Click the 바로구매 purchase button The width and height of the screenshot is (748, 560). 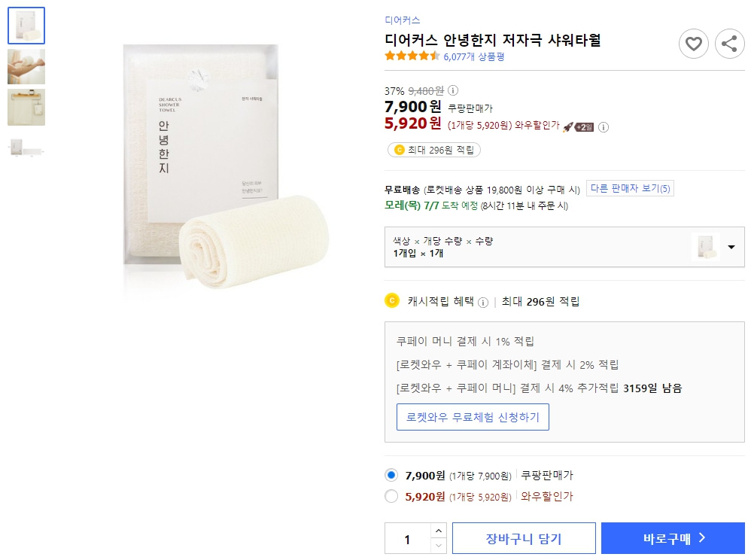(x=672, y=537)
